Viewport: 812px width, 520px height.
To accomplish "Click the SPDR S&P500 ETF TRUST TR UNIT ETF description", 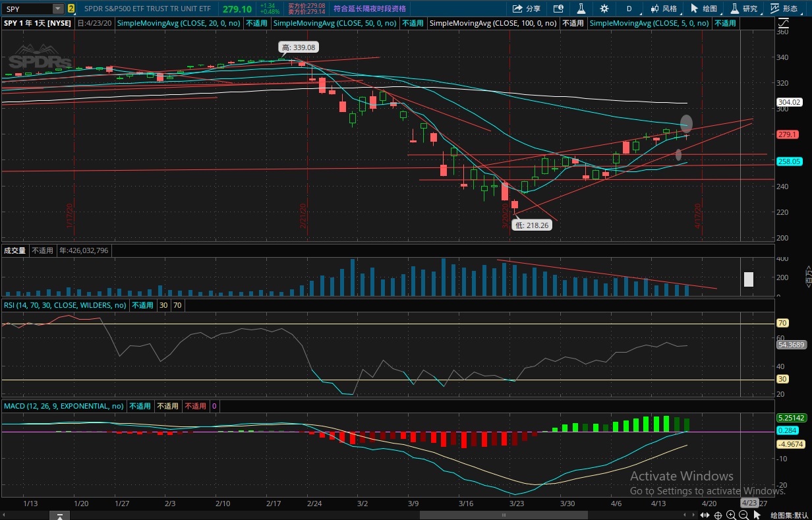I will 148,9.
